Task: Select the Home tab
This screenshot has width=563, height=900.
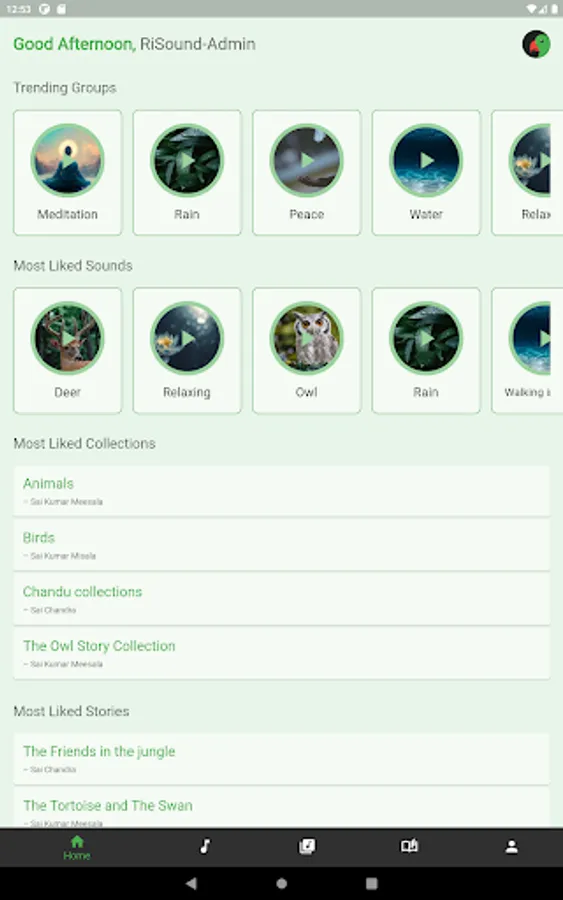Action: pyautogui.click(x=76, y=847)
